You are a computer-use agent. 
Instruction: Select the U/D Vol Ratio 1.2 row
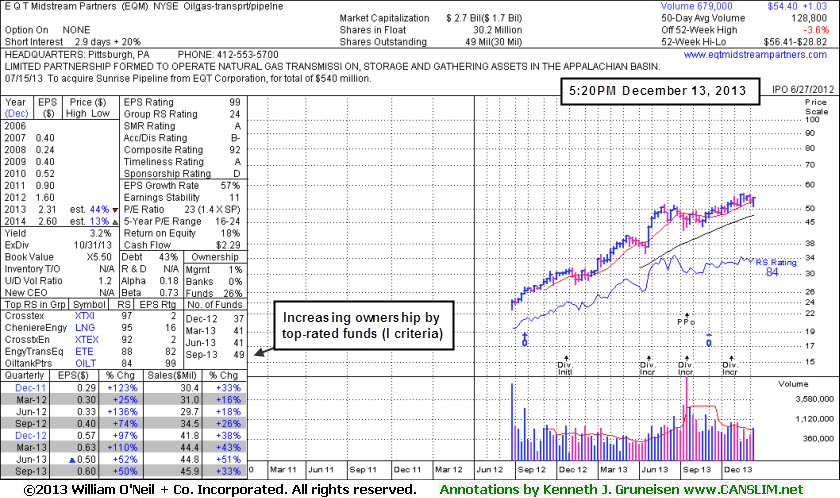click(59, 281)
